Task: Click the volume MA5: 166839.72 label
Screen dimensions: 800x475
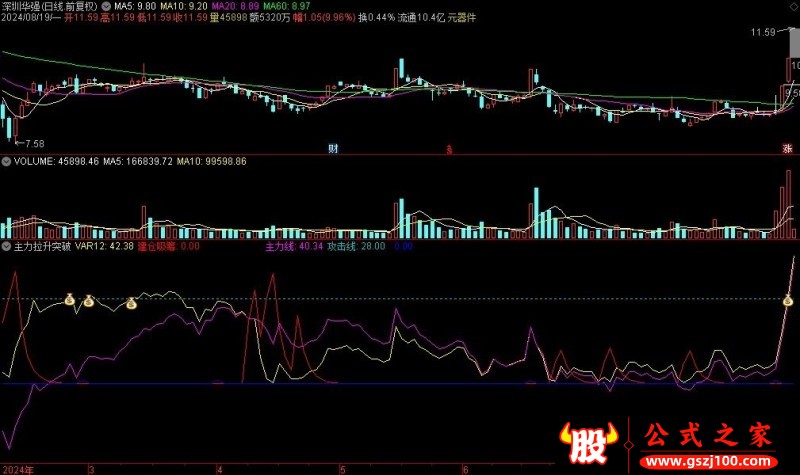Action: coord(138,162)
